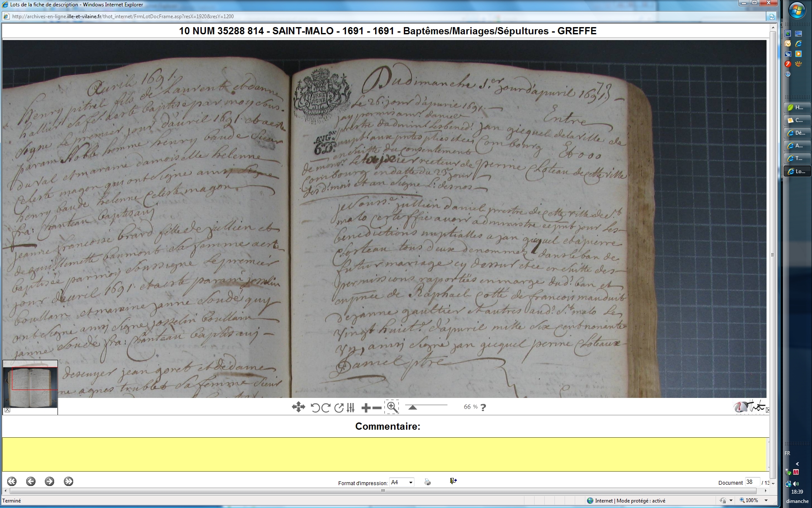Viewport: 812px width, 508px height.
Task: Rotate image clockwise
Action: coord(326,408)
